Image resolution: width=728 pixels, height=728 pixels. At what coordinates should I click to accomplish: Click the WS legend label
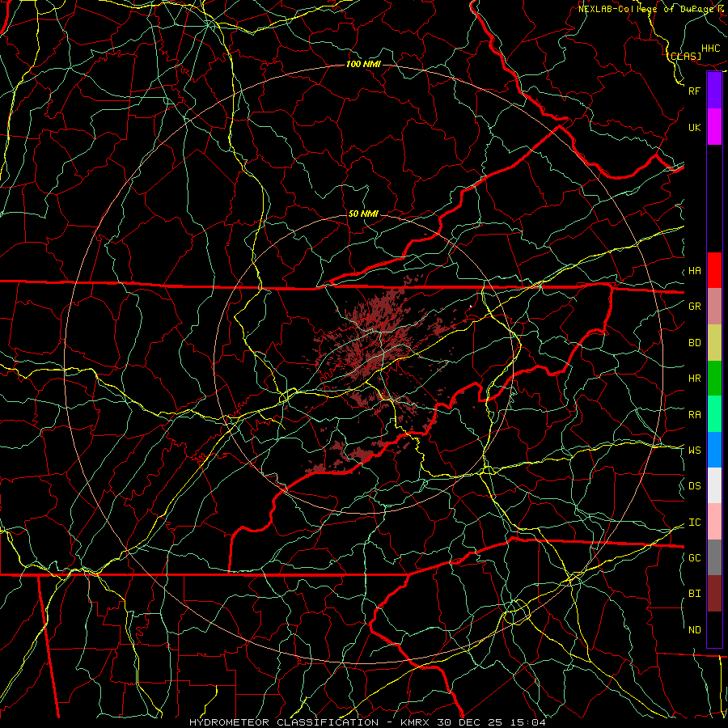coord(695,451)
